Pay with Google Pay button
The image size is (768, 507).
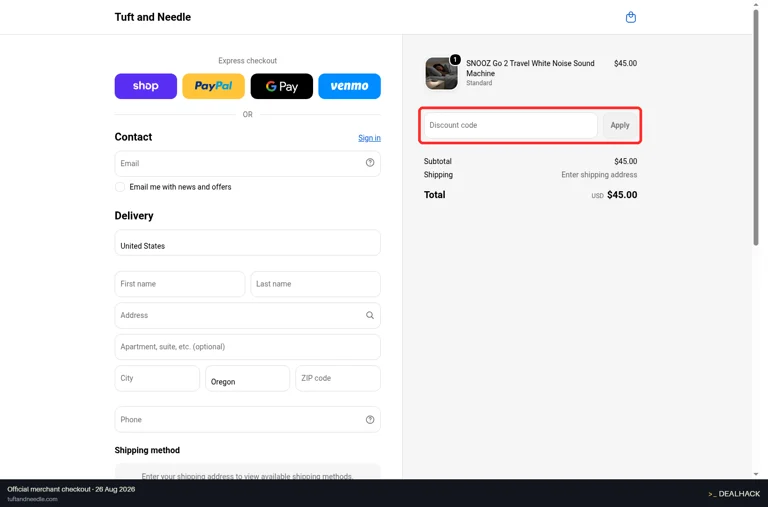pyautogui.click(x=282, y=86)
